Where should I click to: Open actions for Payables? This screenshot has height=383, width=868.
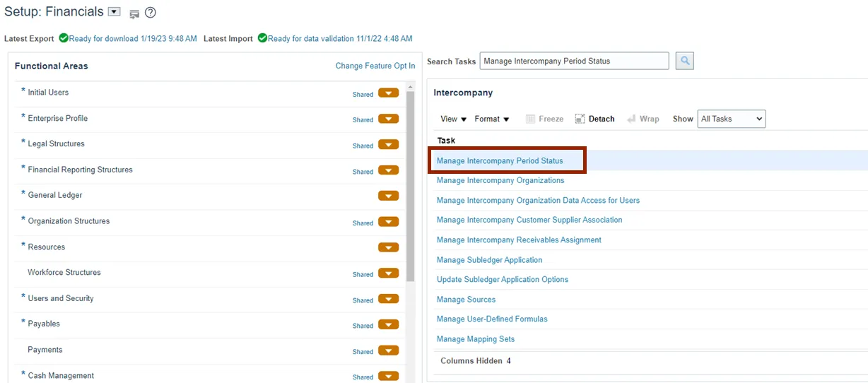pyautogui.click(x=388, y=324)
